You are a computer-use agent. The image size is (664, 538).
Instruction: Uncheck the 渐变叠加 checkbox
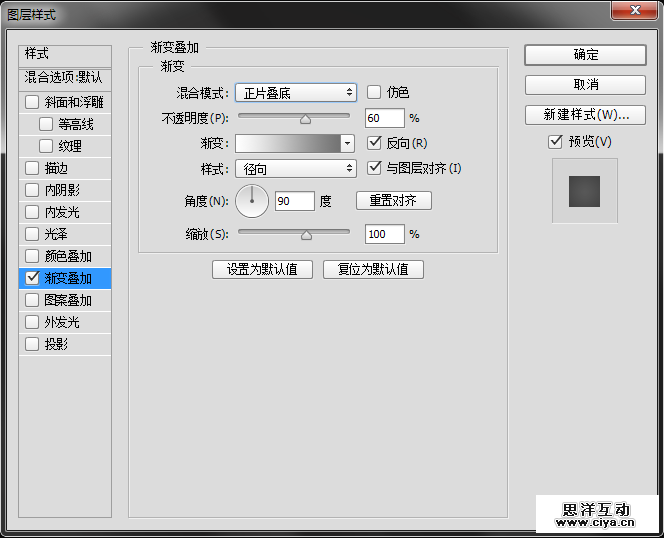pyautogui.click(x=32, y=278)
